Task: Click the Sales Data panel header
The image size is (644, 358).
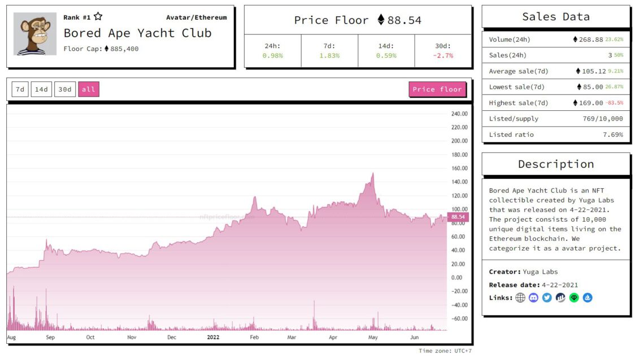Action: [x=555, y=17]
